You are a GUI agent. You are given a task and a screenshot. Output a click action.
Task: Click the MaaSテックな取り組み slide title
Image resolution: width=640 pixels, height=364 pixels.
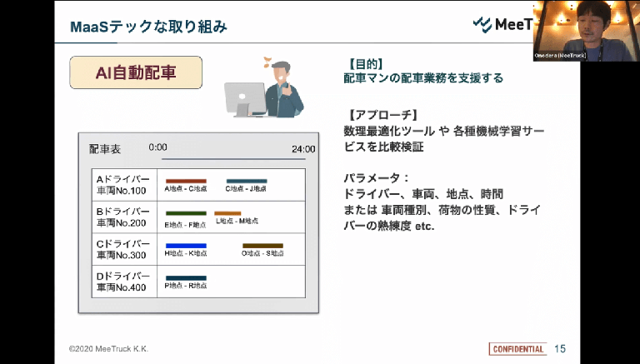click(148, 27)
